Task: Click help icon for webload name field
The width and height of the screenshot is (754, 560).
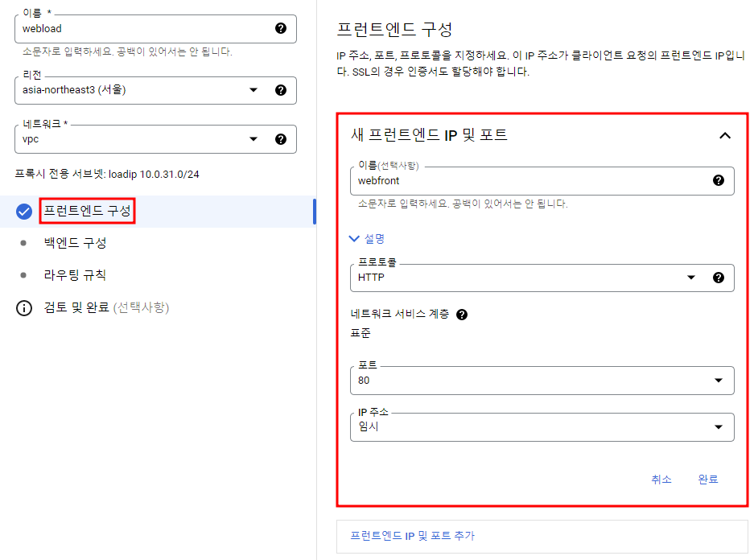Action: point(281,28)
